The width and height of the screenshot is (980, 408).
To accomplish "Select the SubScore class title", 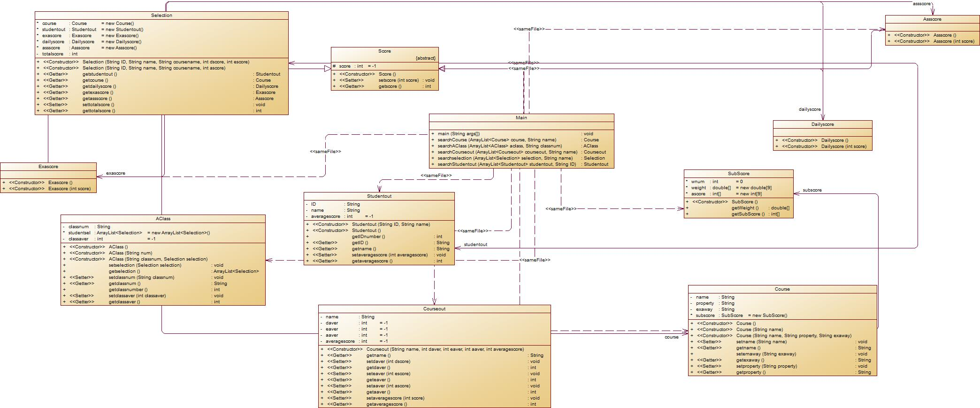I will point(739,174).
